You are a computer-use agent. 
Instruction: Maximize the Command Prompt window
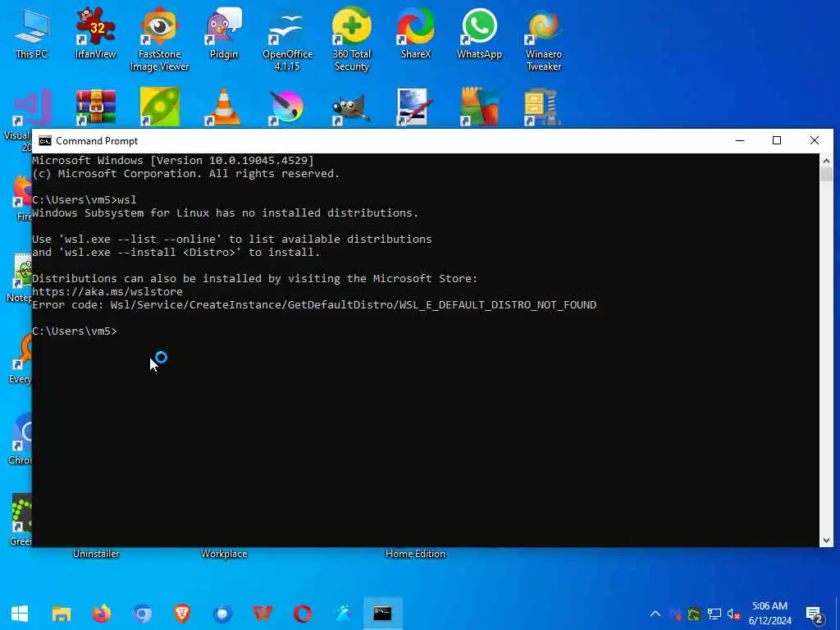(x=777, y=140)
